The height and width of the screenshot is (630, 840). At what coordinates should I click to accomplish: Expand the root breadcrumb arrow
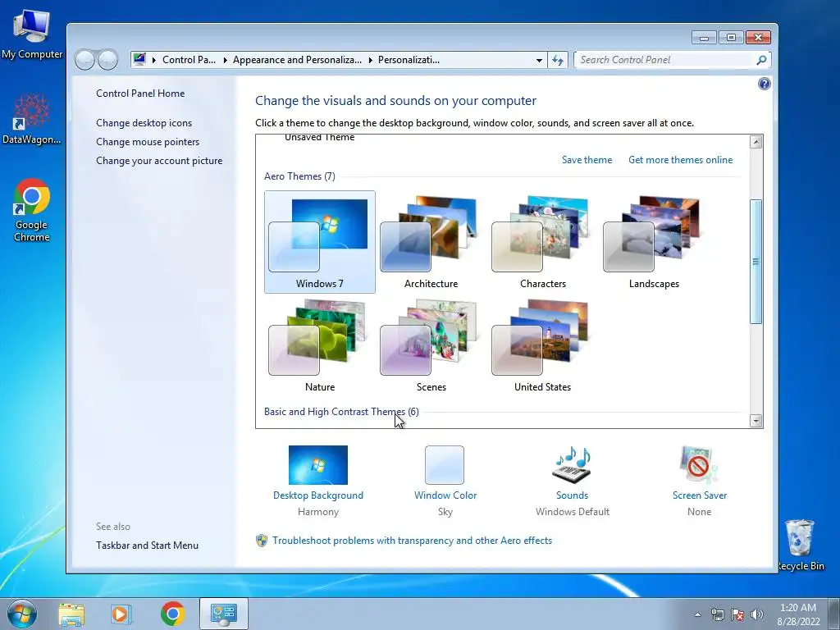point(153,60)
